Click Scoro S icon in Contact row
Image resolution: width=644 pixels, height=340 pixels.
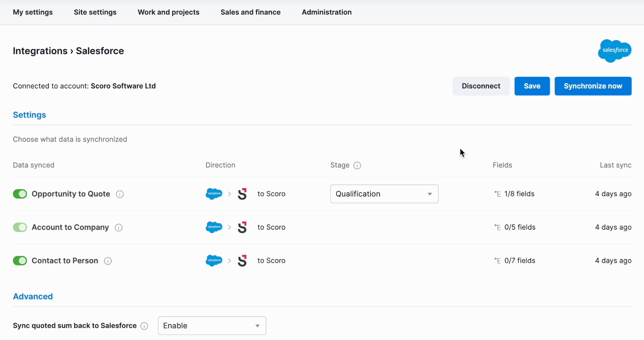(x=242, y=261)
